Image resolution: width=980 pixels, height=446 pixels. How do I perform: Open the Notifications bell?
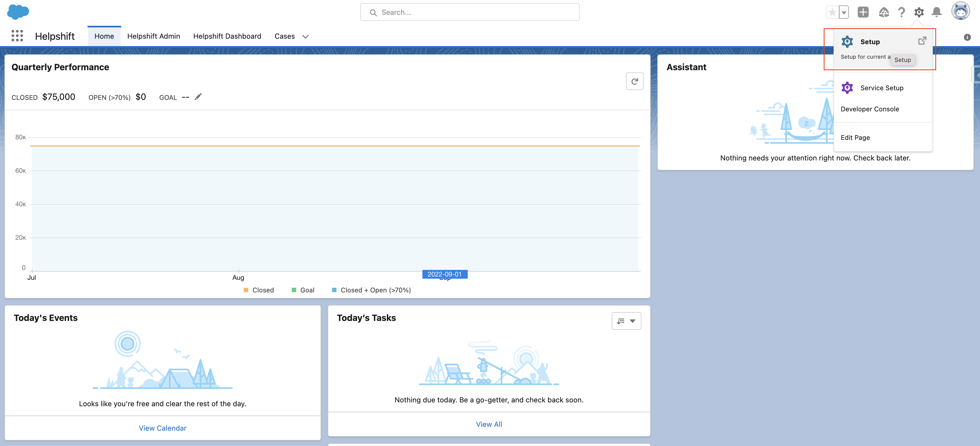point(936,13)
